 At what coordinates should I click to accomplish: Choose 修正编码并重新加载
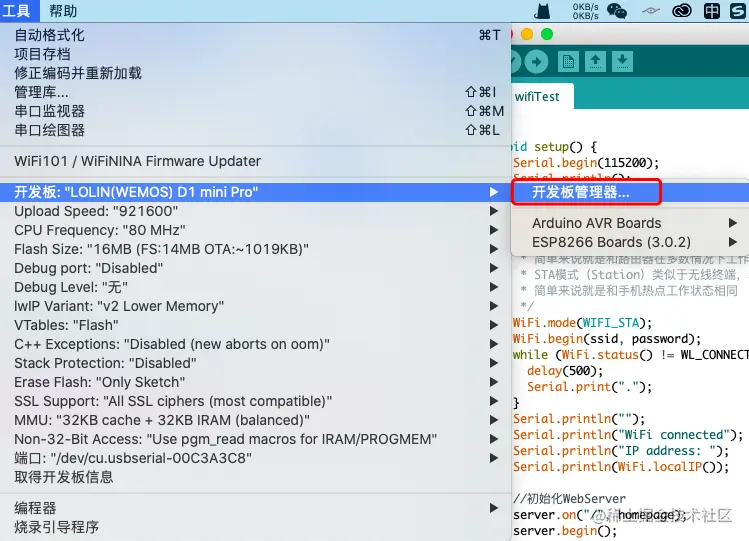(x=256, y=73)
